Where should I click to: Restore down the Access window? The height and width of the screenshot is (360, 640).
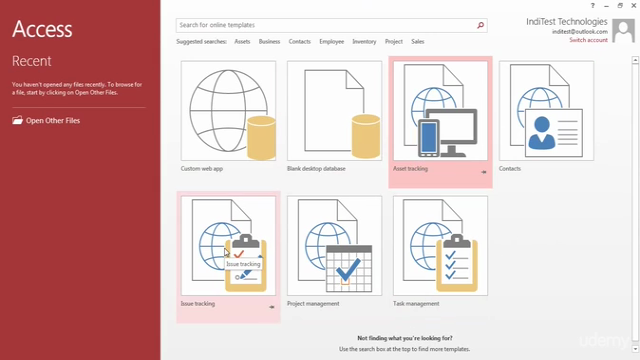(620, 6)
